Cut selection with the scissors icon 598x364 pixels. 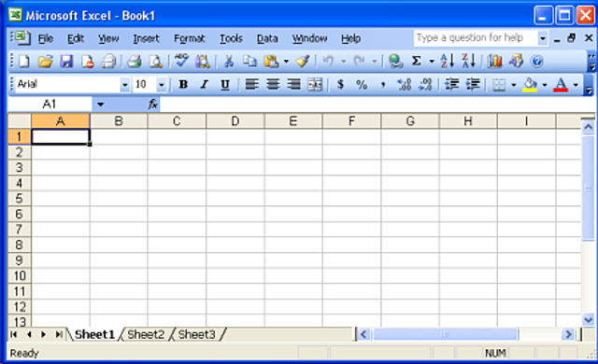point(228,61)
